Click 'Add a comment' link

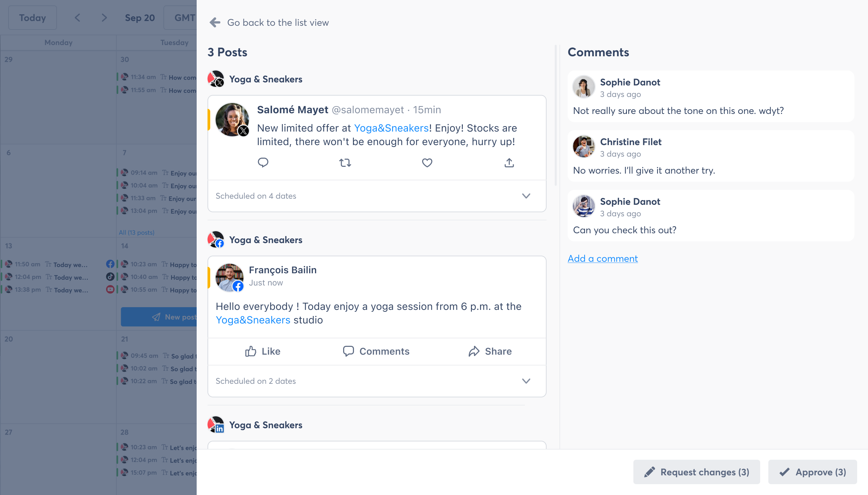(602, 258)
